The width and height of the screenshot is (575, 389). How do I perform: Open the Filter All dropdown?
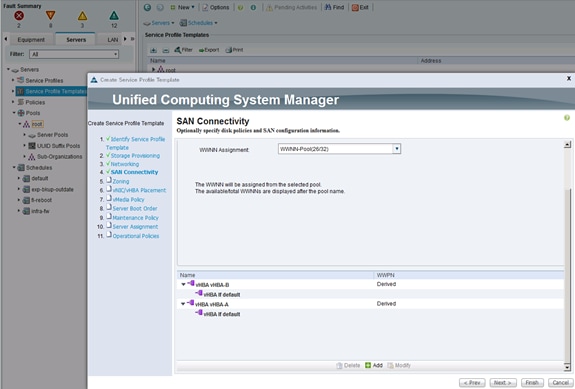74,54
